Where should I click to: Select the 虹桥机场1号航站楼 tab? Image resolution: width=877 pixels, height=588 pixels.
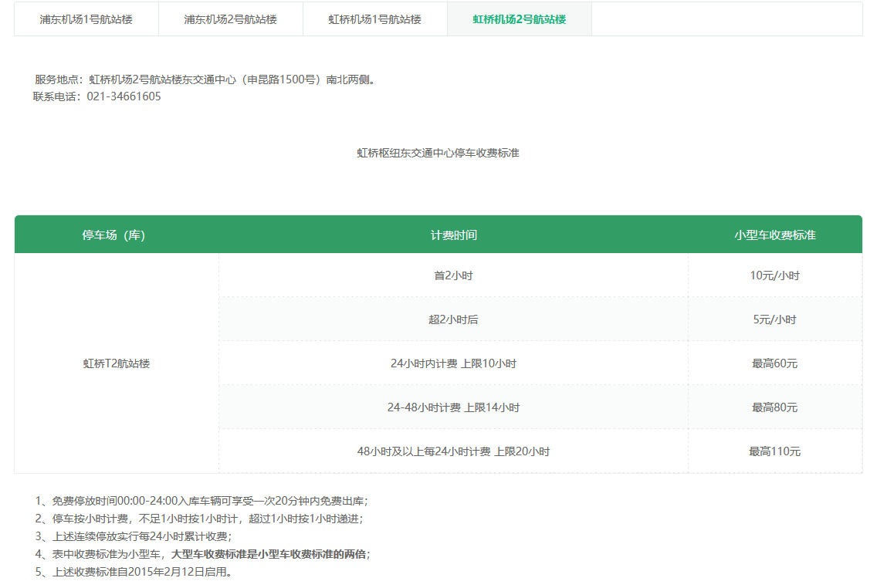[x=374, y=19]
